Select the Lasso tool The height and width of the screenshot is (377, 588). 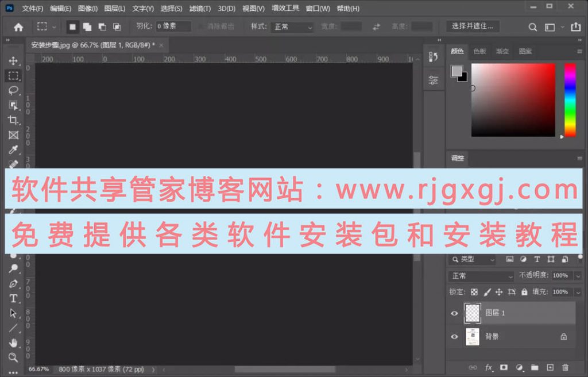[x=13, y=90]
